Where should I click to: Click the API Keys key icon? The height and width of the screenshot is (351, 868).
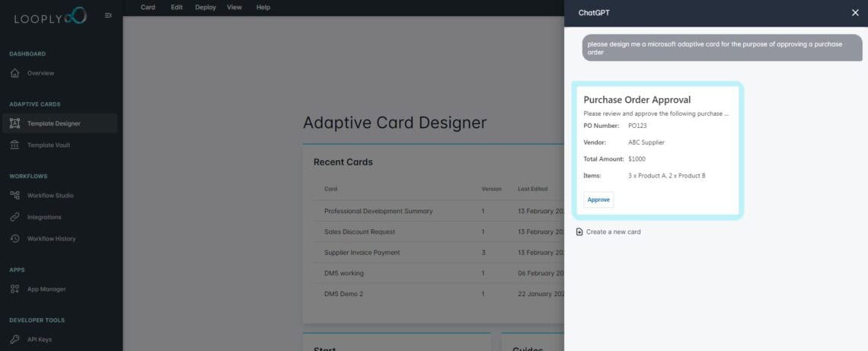click(x=15, y=340)
